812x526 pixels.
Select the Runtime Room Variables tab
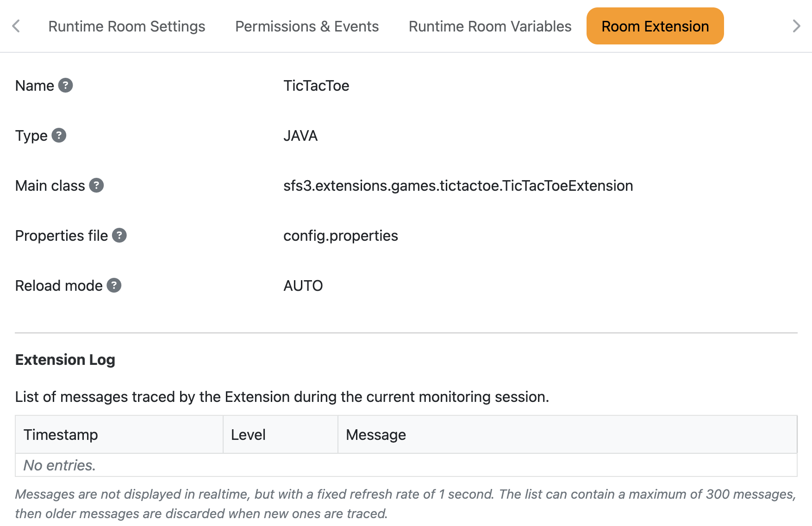coord(490,26)
